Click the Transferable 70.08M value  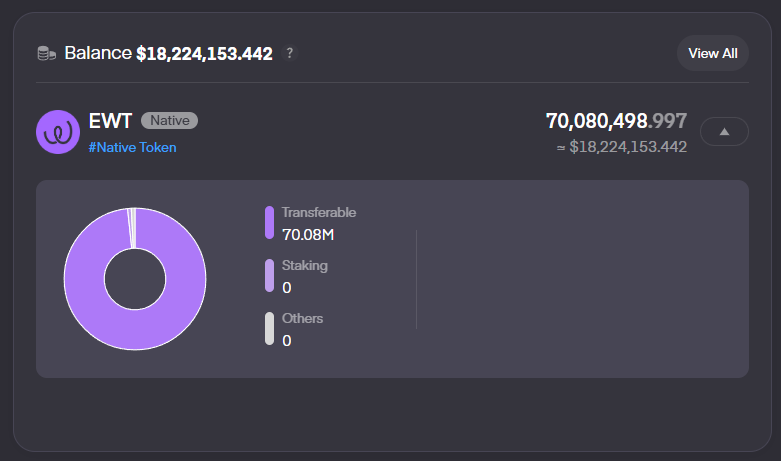point(308,234)
